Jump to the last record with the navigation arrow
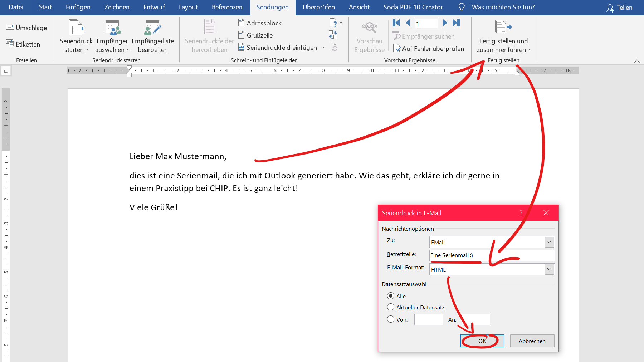Image resolution: width=644 pixels, height=362 pixels. click(x=456, y=23)
